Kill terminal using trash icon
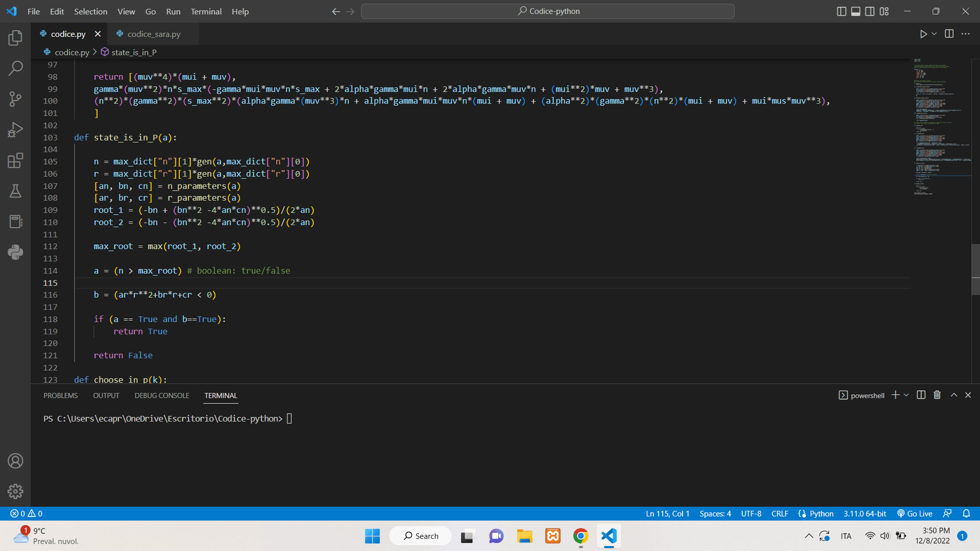 coord(937,395)
